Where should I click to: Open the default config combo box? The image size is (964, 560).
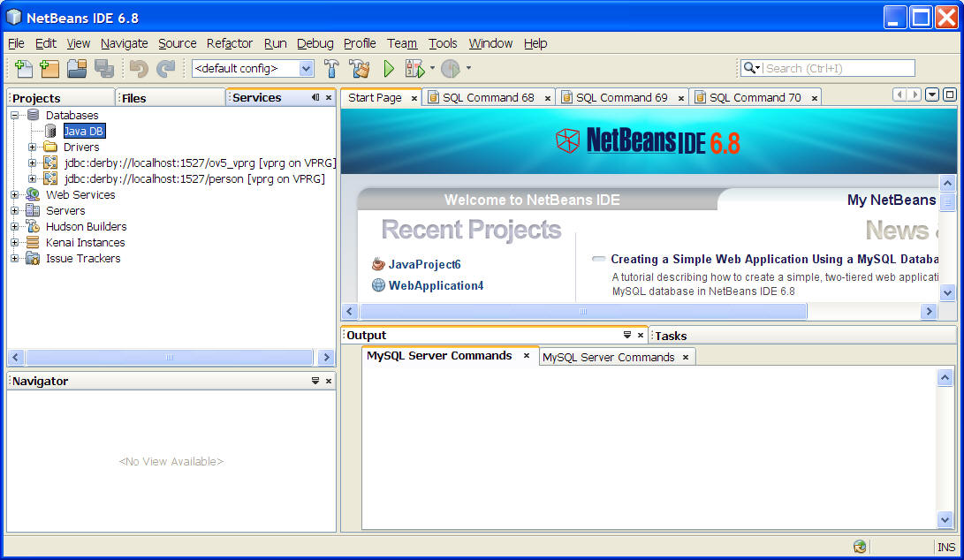tap(253, 68)
